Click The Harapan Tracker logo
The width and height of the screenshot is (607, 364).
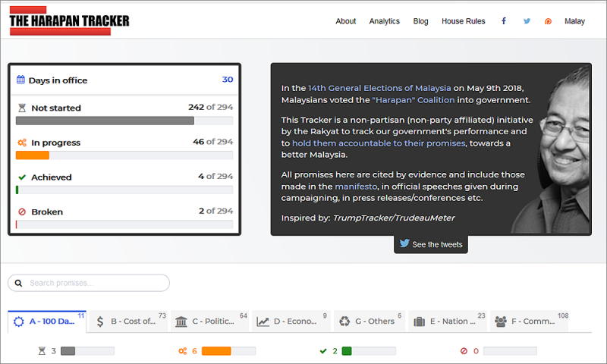tap(69, 20)
